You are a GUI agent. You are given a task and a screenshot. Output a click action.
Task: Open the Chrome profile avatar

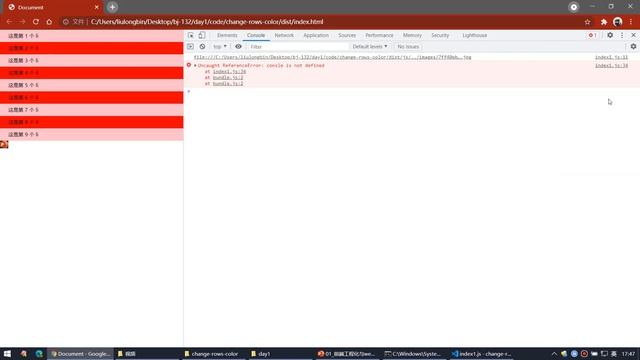618,22
